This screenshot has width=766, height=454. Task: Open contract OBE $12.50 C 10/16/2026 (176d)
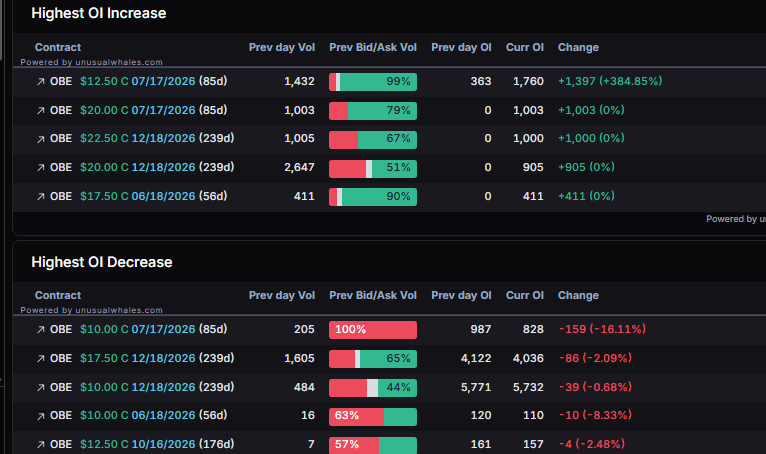tap(142, 444)
